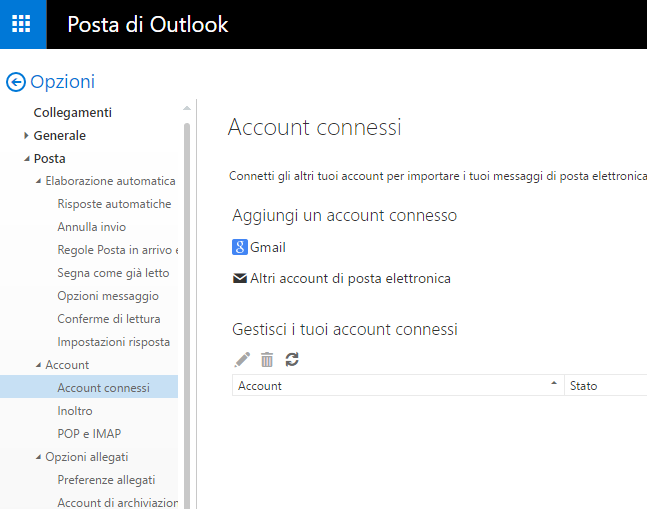The width and height of the screenshot is (647, 509).
Task: Click the back arrow next to Opzioni
Action: [x=16, y=82]
